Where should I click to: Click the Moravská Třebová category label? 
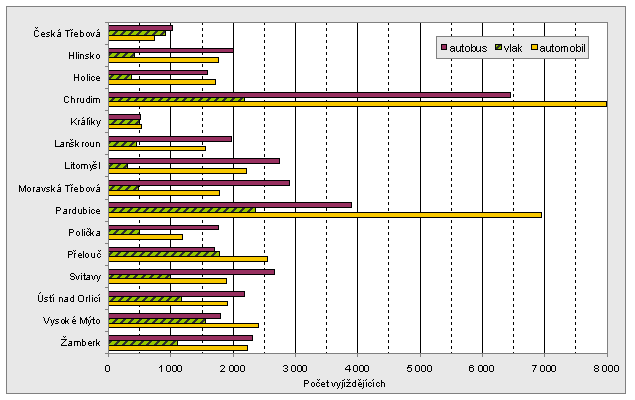60,188
